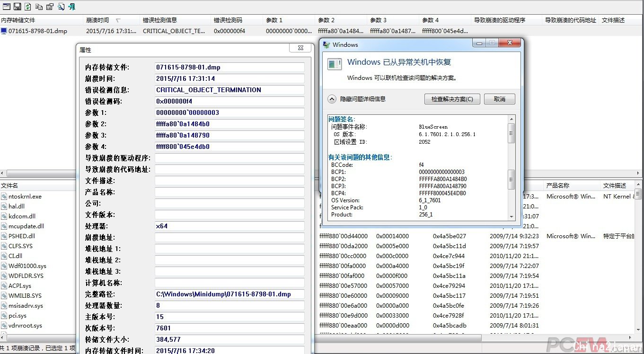Click the CLFS.SYS file icon

4,246
